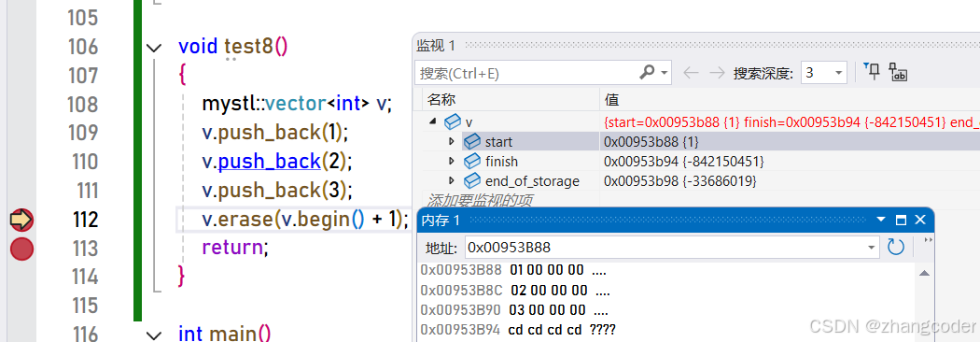Select the finish row in Watch
The image size is (980, 342).
tap(697, 162)
